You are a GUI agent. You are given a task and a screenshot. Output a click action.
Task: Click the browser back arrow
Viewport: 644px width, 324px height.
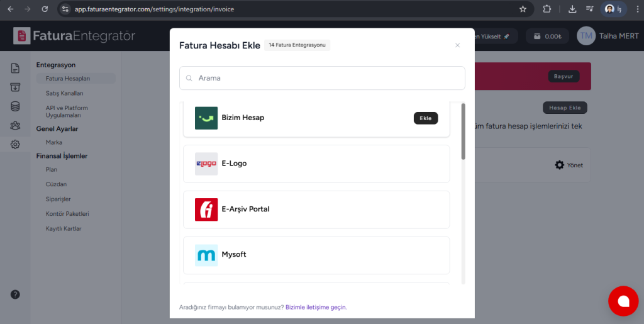click(11, 9)
